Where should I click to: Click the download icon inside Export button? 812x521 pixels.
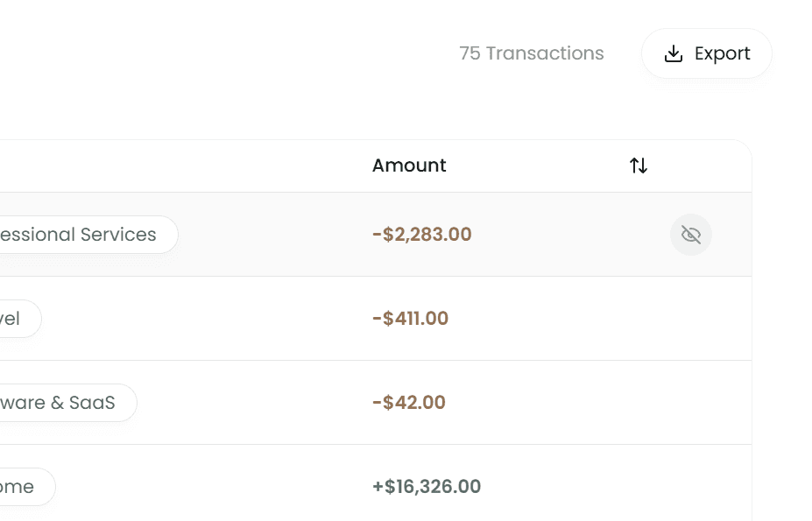click(673, 54)
